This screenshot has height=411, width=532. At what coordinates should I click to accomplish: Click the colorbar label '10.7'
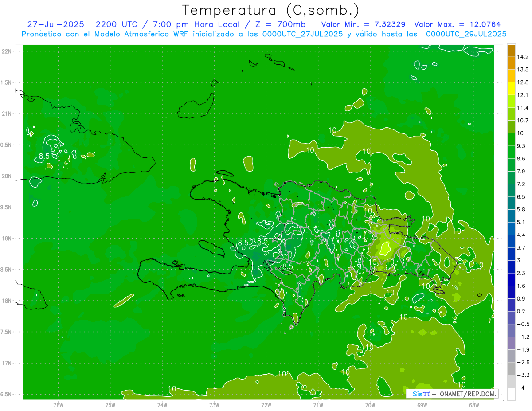click(x=523, y=121)
